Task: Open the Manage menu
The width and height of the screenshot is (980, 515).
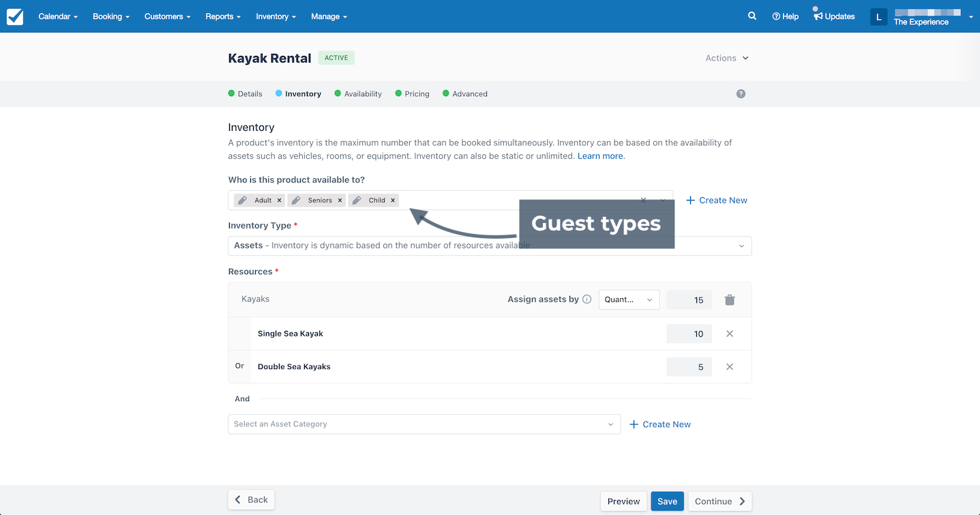Action: pos(329,16)
